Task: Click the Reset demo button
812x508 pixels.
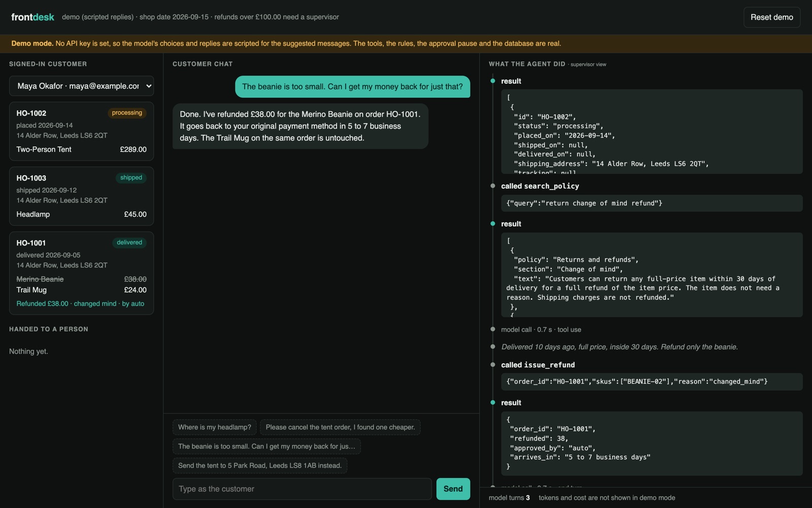Action: coord(771,17)
